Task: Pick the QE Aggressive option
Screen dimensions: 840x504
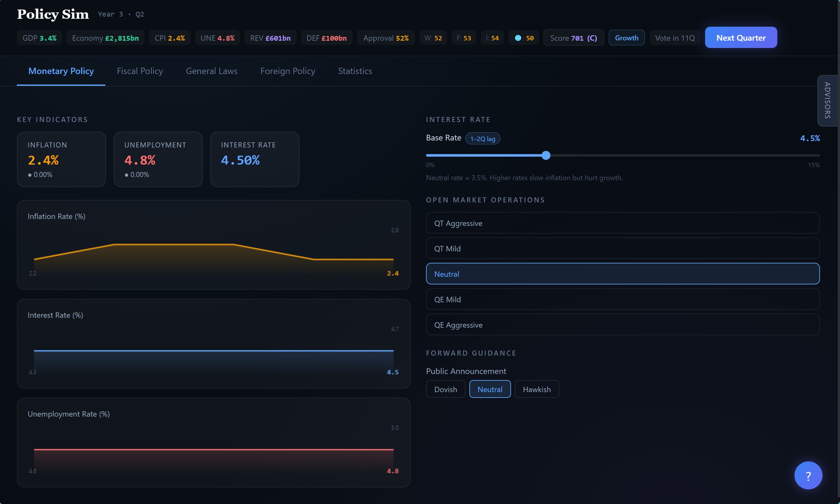Action: click(622, 325)
